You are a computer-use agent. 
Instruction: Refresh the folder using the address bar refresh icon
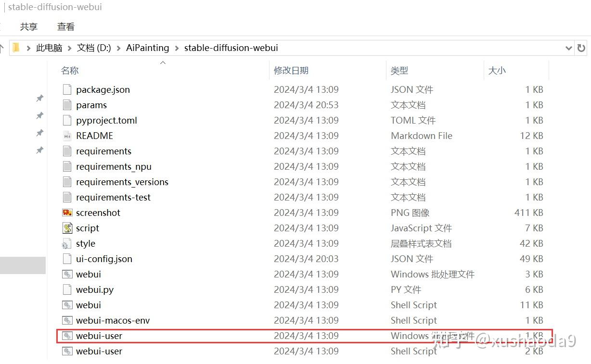(581, 48)
